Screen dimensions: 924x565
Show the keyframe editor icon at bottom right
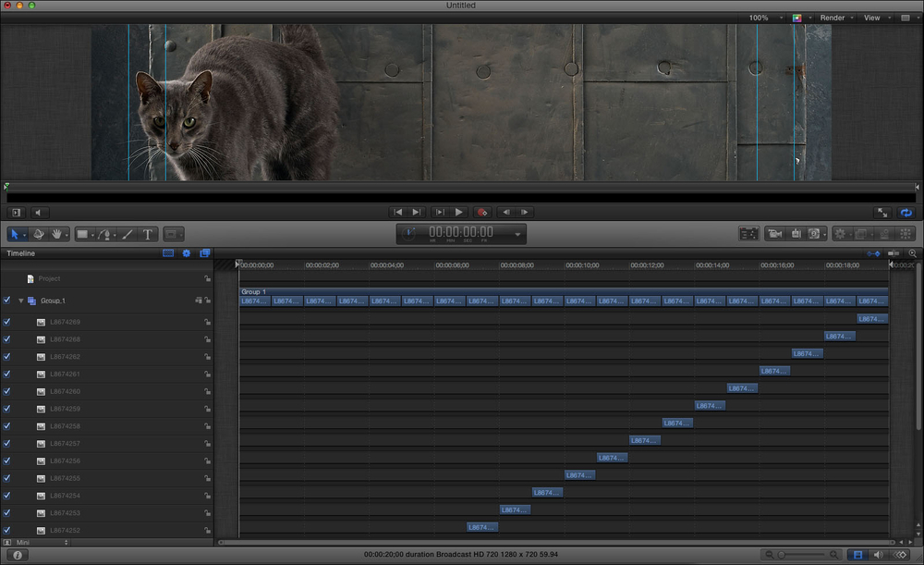(x=900, y=555)
